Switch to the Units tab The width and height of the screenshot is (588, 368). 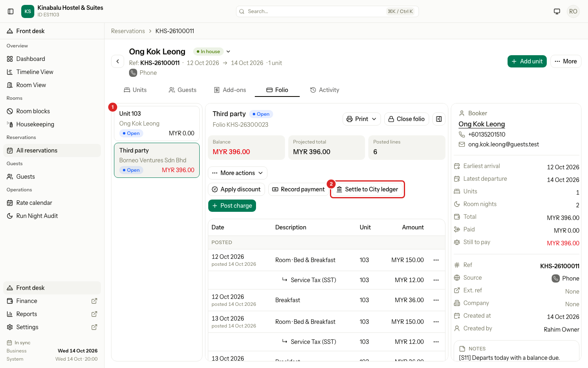[x=135, y=90]
